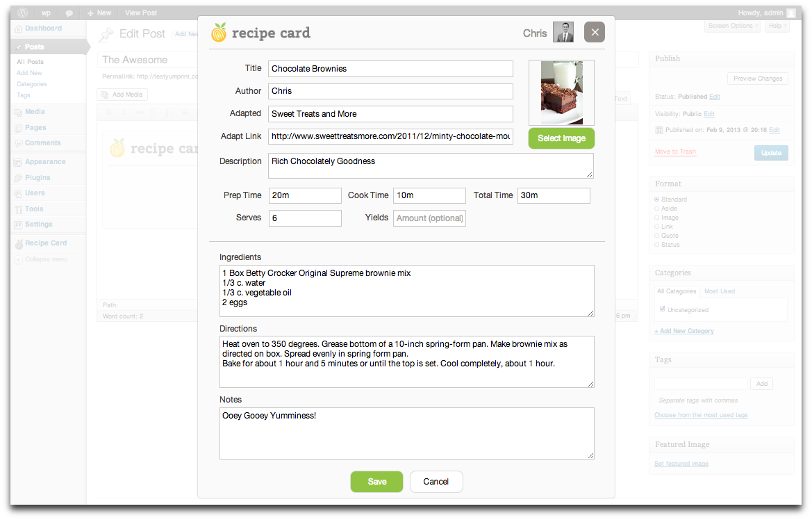Click the Author input field
Image resolution: width=812 pixels, height=520 pixels.
(x=390, y=91)
